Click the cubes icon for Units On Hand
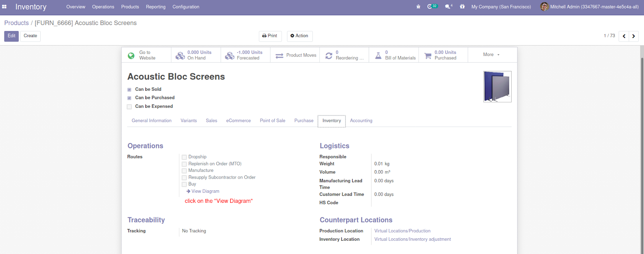 [180, 56]
